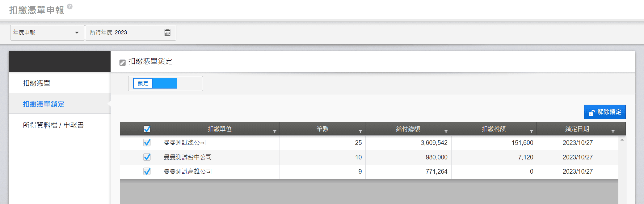Image resolution: width=644 pixels, height=204 pixels.
Task: Uncheck the 曼曼測試台中公司 row checkbox
Action: coord(147,157)
